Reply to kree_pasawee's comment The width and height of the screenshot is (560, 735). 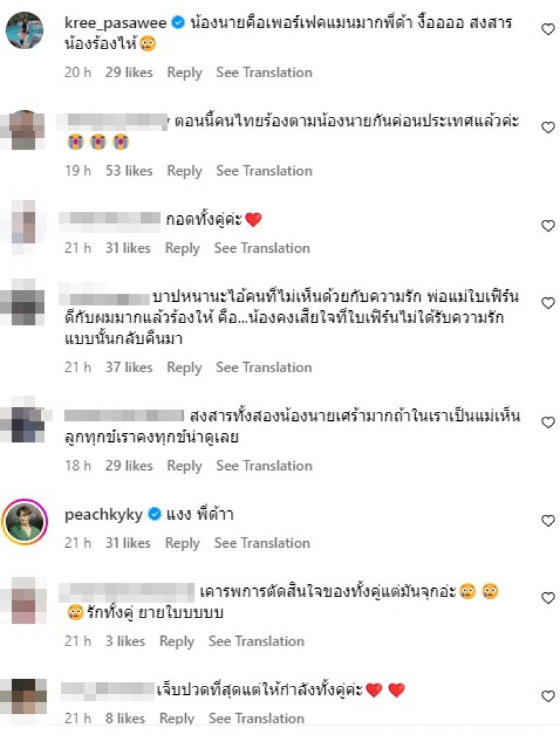click(184, 72)
